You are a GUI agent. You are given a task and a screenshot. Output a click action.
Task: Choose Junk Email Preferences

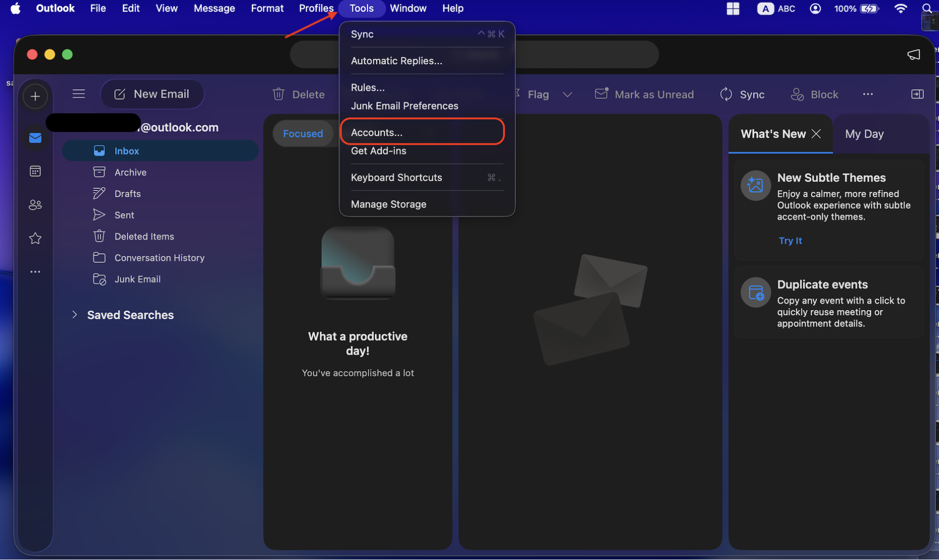coord(427,106)
